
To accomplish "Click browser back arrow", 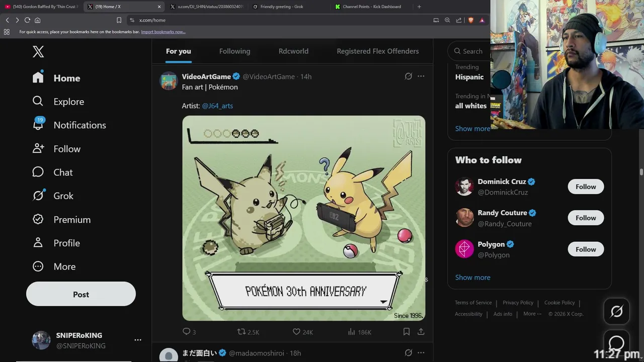I will point(8,20).
